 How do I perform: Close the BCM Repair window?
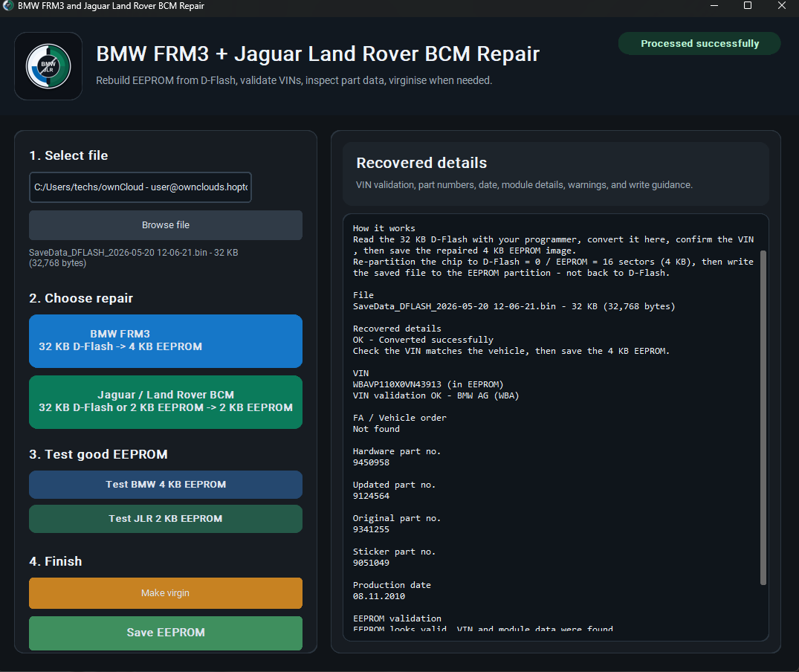782,6
